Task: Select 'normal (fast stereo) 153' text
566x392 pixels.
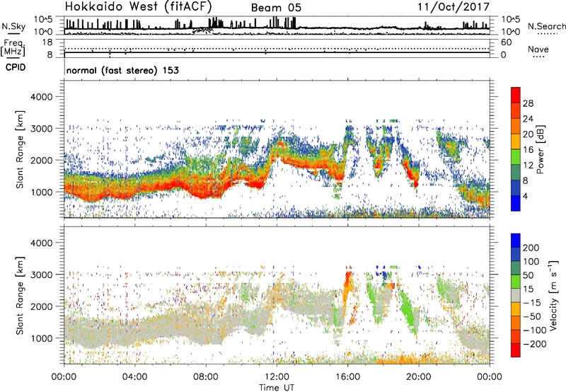Action: [x=122, y=70]
